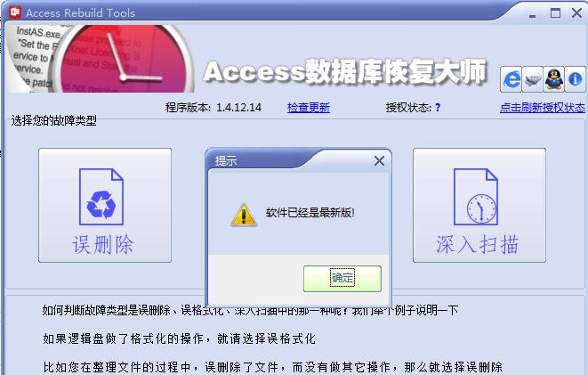Open the Internet Explorer website icon
This screenshot has height=375, width=588.
click(511, 79)
